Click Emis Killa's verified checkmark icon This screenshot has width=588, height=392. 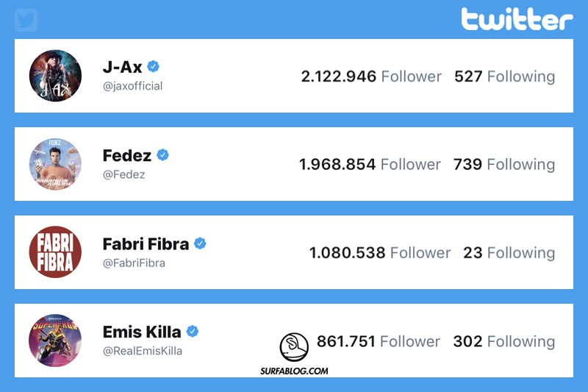[x=193, y=332]
